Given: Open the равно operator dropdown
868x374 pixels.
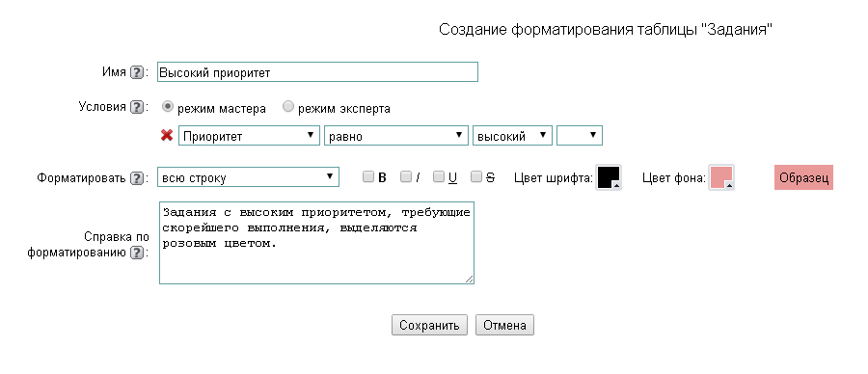Looking at the screenshot, I should 396,136.
